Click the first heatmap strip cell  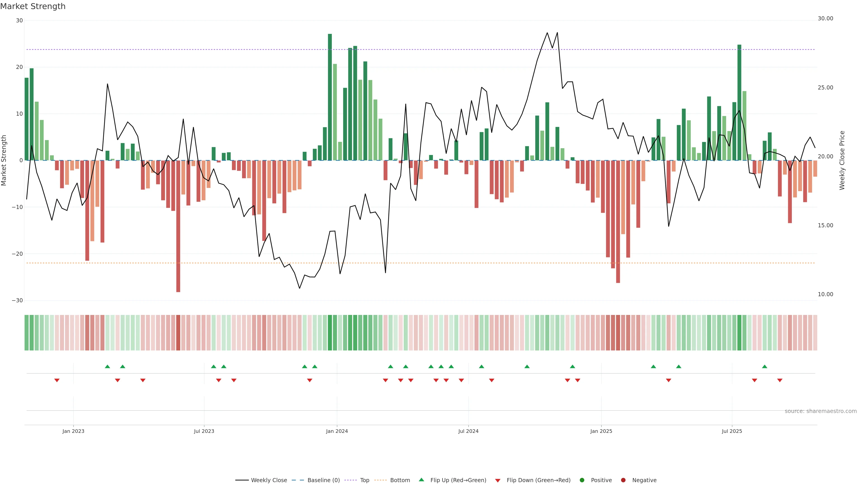[27, 333]
